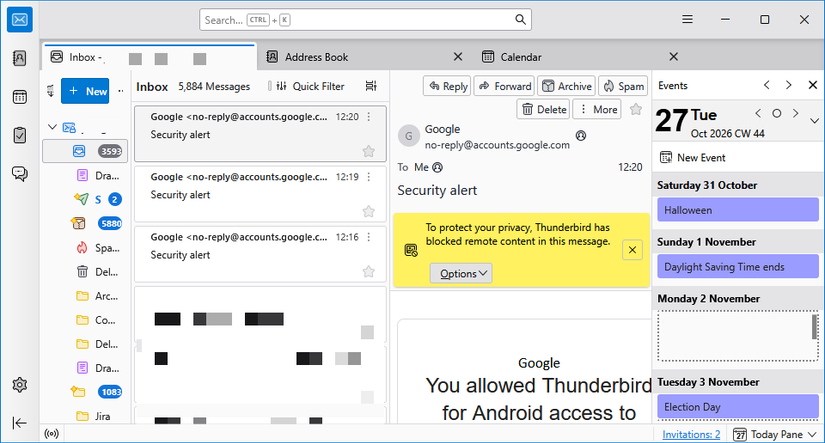Screen dimensions: 825x443
Task: Click the Reply button
Action: click(448, 86)
